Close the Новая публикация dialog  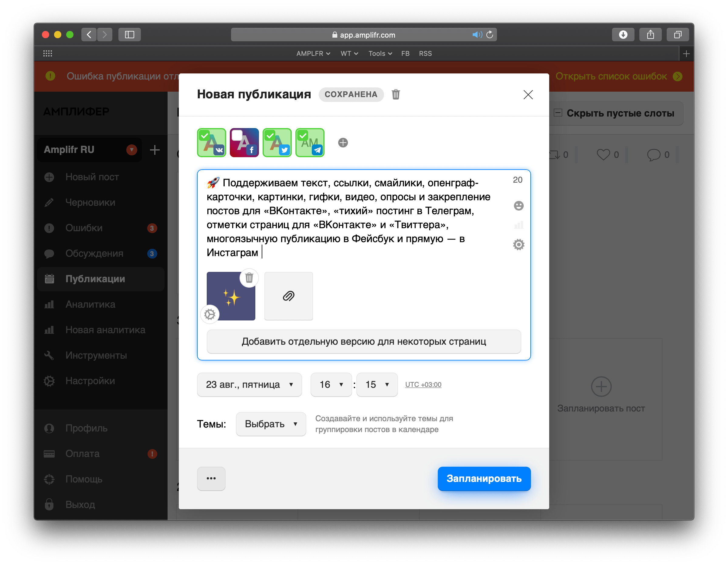pyautogui.click(x=528, y=95)
